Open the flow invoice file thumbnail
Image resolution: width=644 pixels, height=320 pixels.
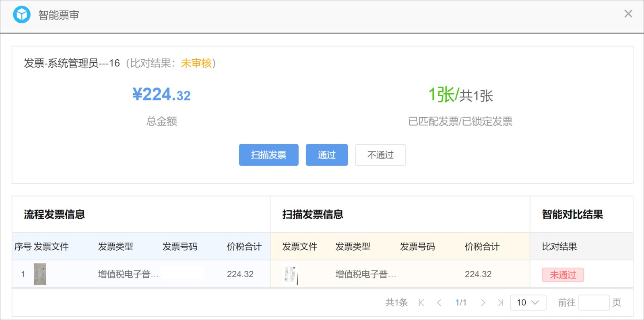[40, 274]
